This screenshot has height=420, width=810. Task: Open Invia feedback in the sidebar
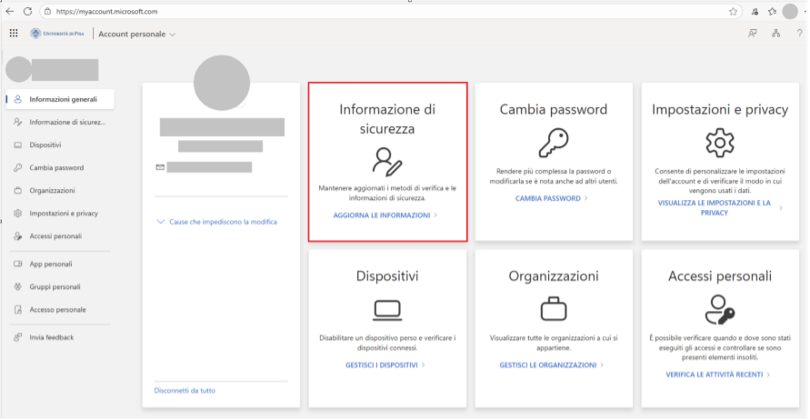[x=51, y=337]
